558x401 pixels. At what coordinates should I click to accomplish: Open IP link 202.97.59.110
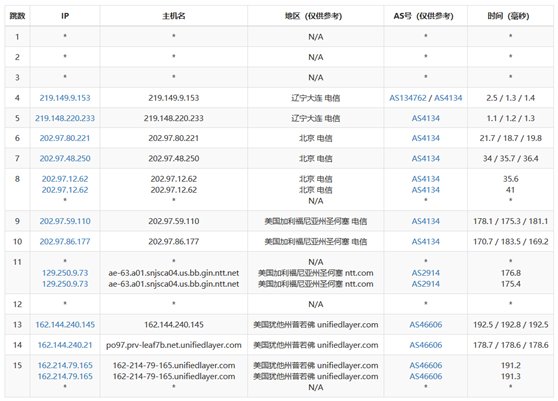tap(65, 221)
